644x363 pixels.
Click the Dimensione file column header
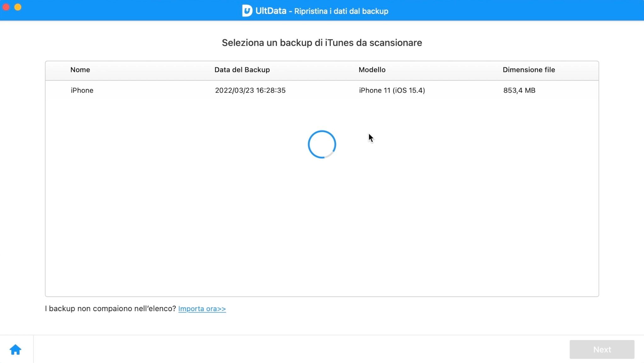click(529, 70)
